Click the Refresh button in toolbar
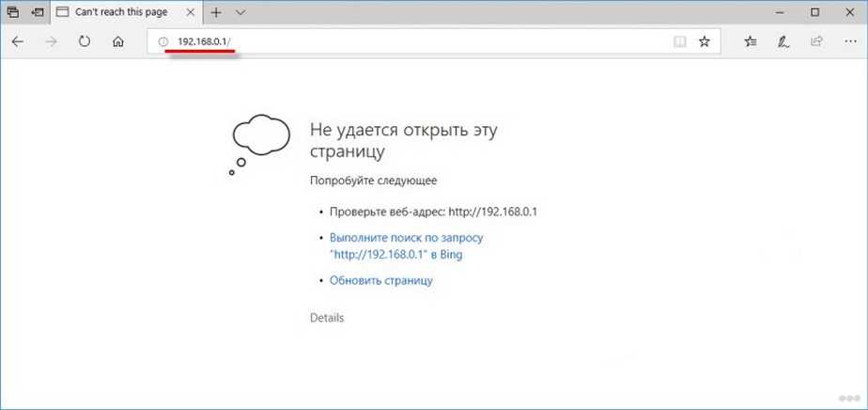 [x=85, y=41]
